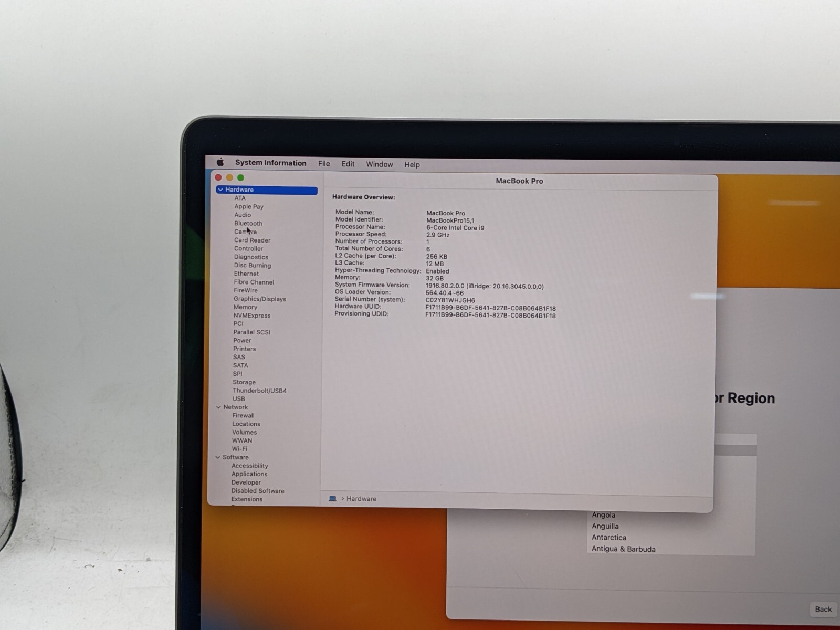The width and height of the screenshot is (840, 630).
Task: Select Ethernet in the sidebar
Action: coord(246,274)
